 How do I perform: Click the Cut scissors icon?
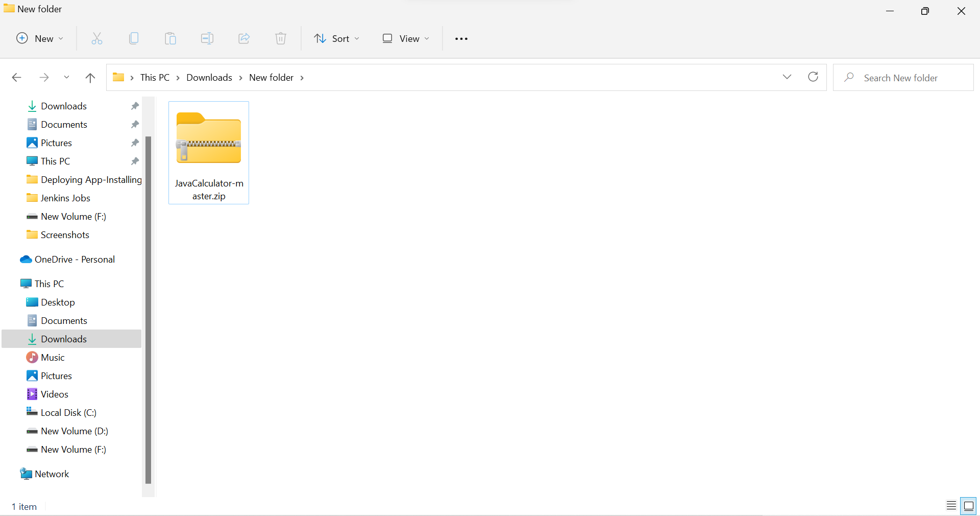point(97,39)
